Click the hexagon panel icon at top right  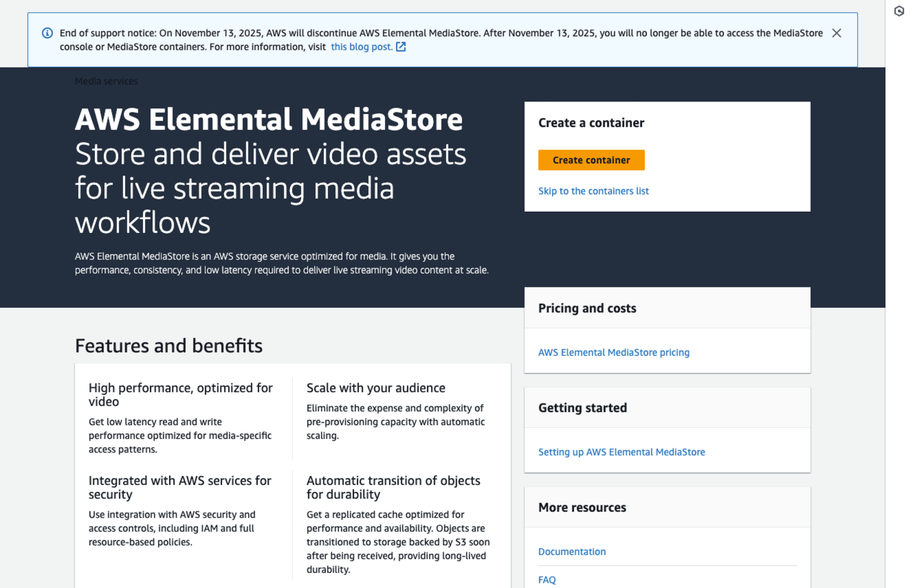click(x=899, y=11)
